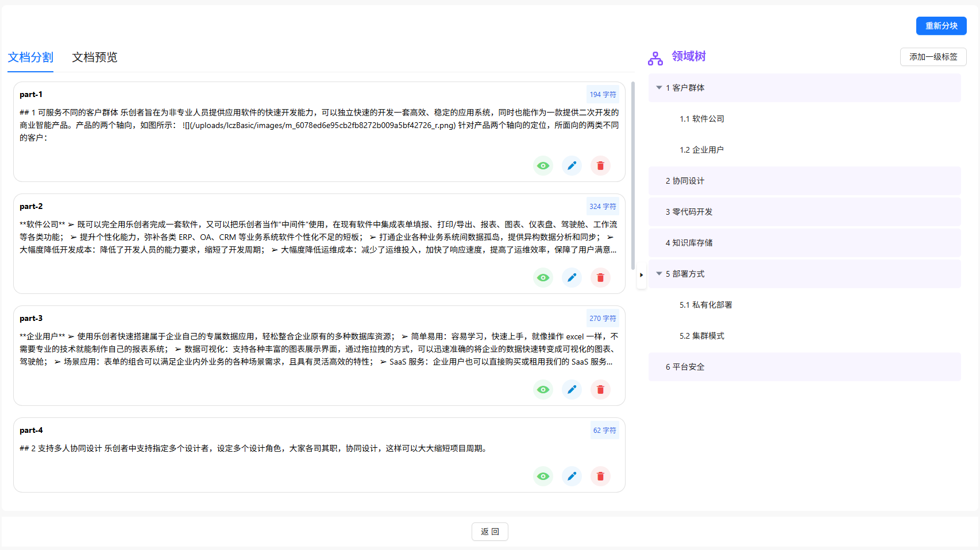The height and width of the screenshot is (550, 980).
Task: Toggle the eye view icon for part-2
Action: coord(543,278)
